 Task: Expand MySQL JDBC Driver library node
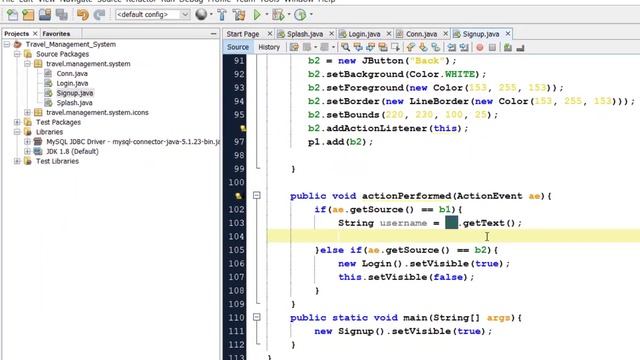pos(27,142)
